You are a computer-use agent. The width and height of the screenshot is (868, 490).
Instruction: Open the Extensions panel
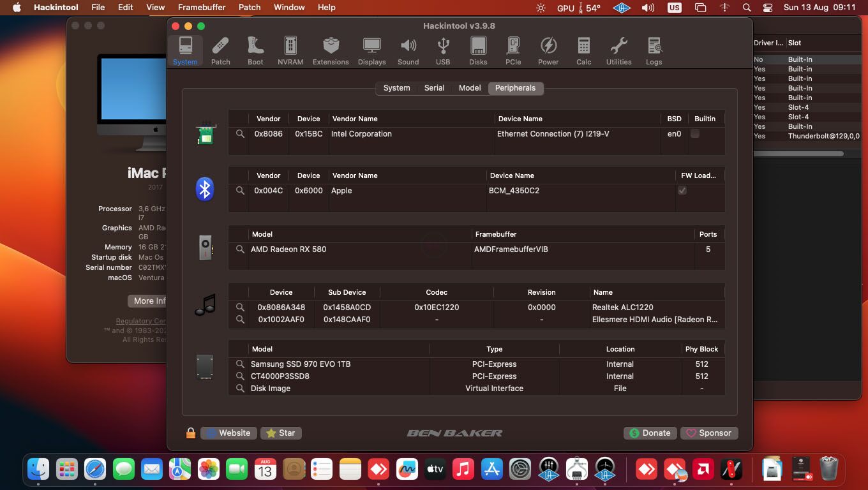pyautogui.click(x=331, y=50)
